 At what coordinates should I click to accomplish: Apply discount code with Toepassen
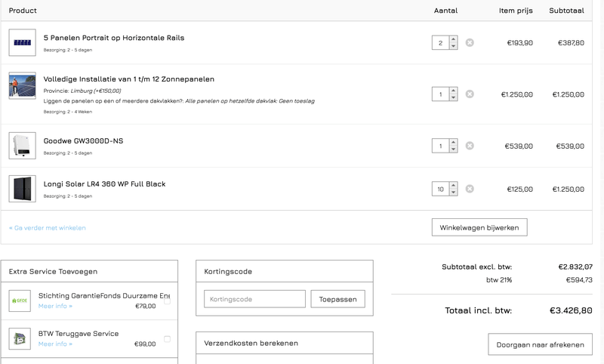tap(337, 299)
